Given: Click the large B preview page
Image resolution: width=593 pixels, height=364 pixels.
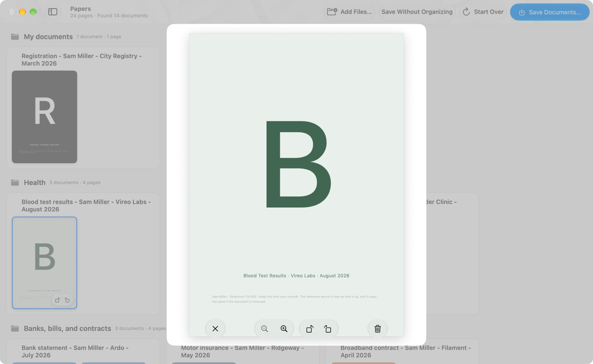Looking at the screenshot, I should (296, 185).
